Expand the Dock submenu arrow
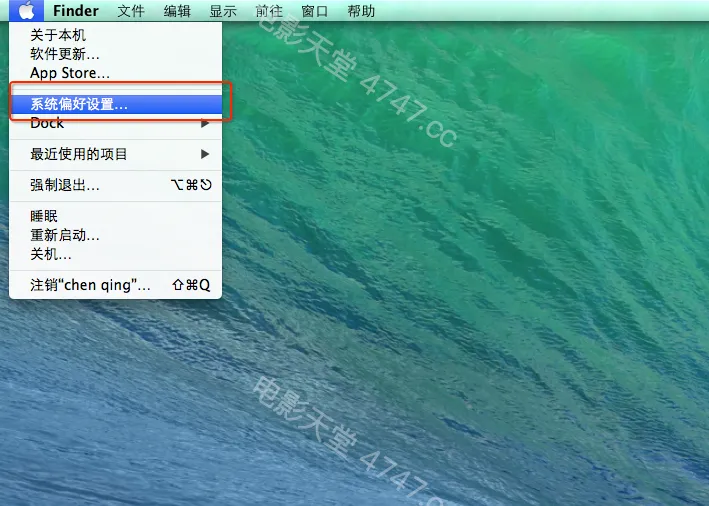This screenshot has width=709, height=506. pos(205,123)
